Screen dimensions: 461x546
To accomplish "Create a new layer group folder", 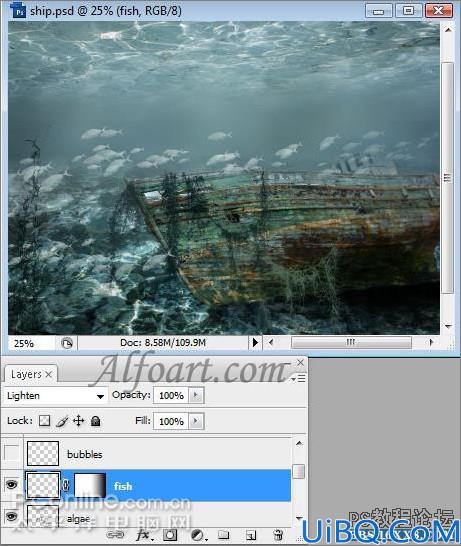I will (x=224, y=535).
